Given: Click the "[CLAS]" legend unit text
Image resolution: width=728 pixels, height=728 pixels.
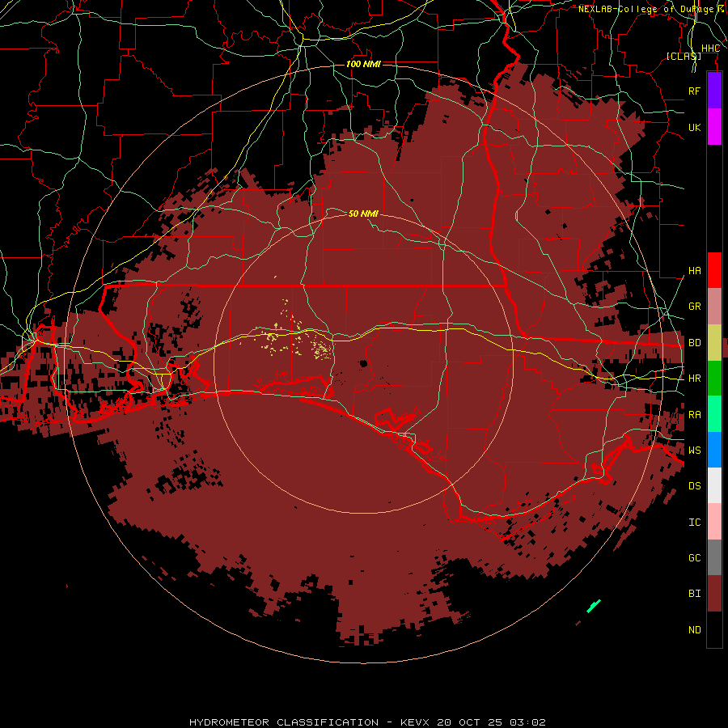Looking at the screenshot, I should (x=684, y=56).
